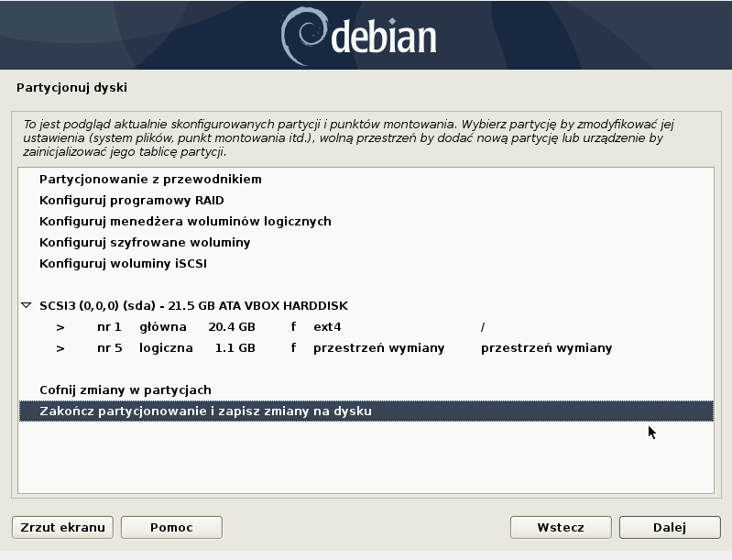Select the format flag of swap partition
The width and height of the screenshot is (732, 560).
point(293,348)
